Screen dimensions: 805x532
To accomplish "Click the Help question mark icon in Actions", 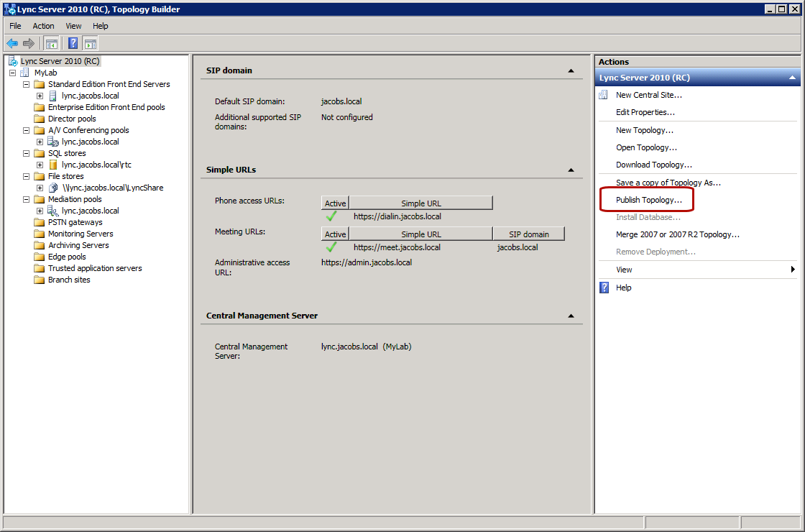I will (x=604, y=288).
